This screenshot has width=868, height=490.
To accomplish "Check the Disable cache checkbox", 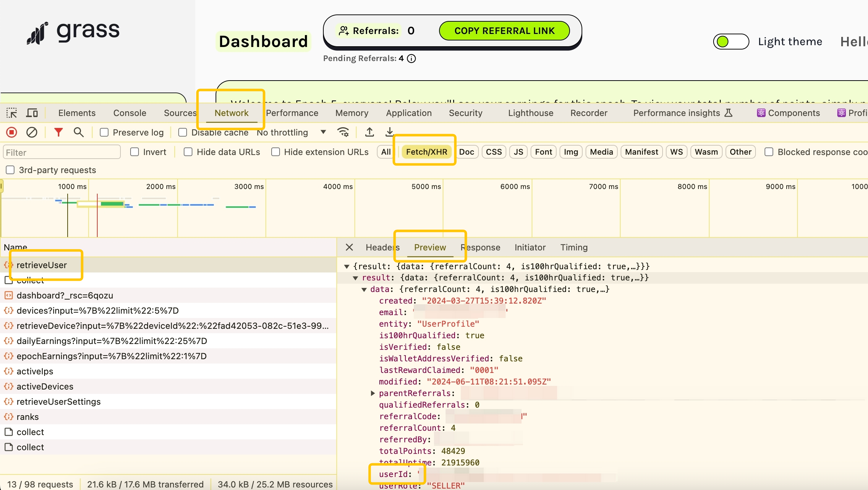I will (183, 133).
